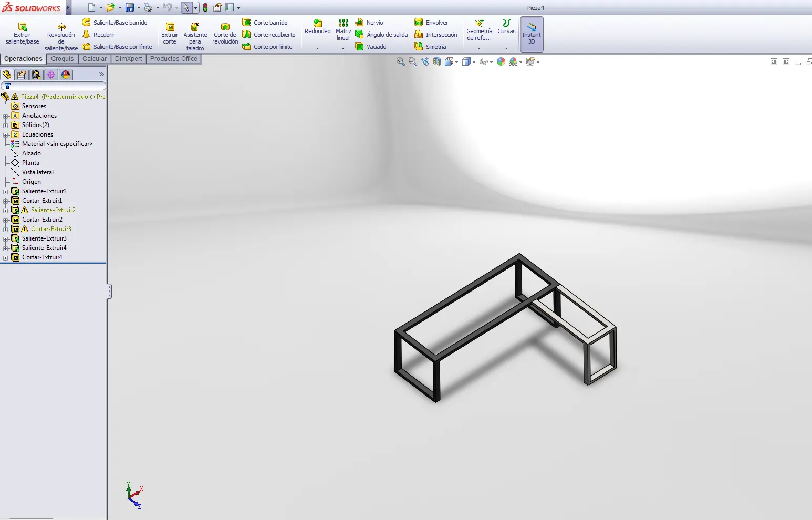Viewport: 812px width, 520px height.
Task: Select the Recubrir tool
Action: 98,35
